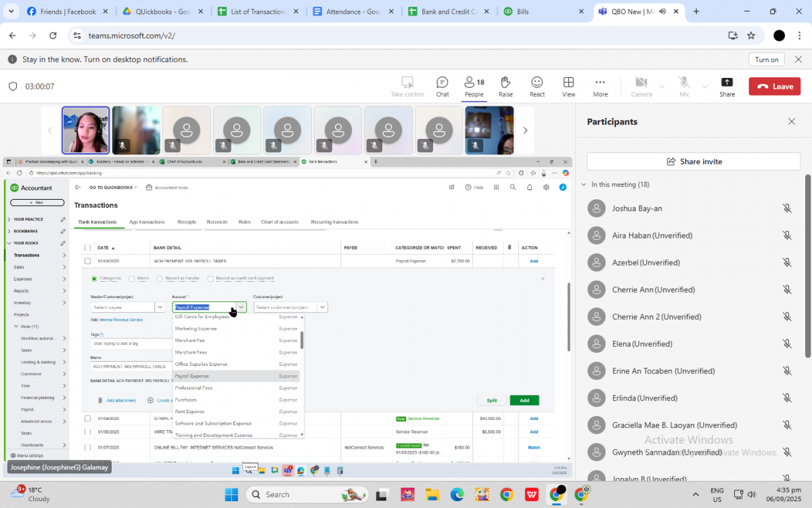
Task: Collapse the In this meeting list
Action: tap(584, 185)
